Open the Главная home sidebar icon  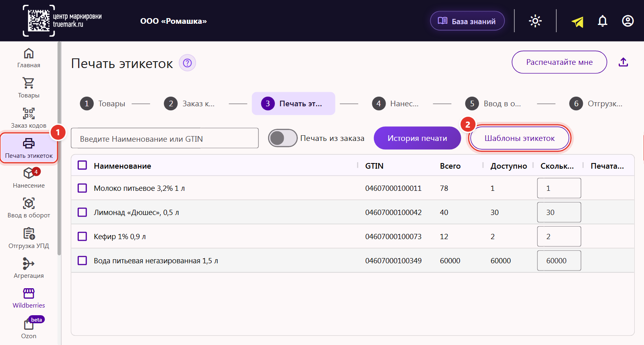click(x=29, y=54)
